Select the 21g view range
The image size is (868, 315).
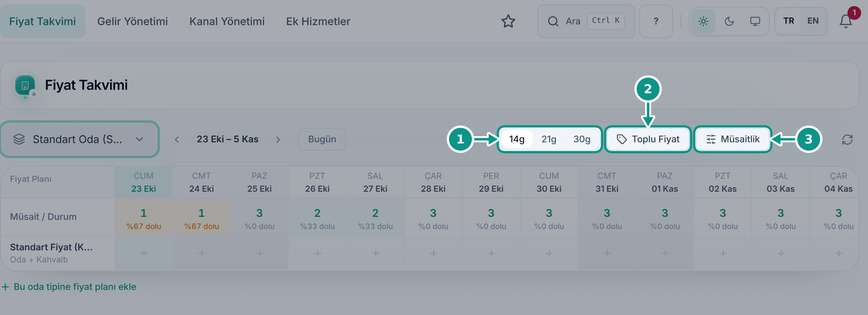[549, 139]
